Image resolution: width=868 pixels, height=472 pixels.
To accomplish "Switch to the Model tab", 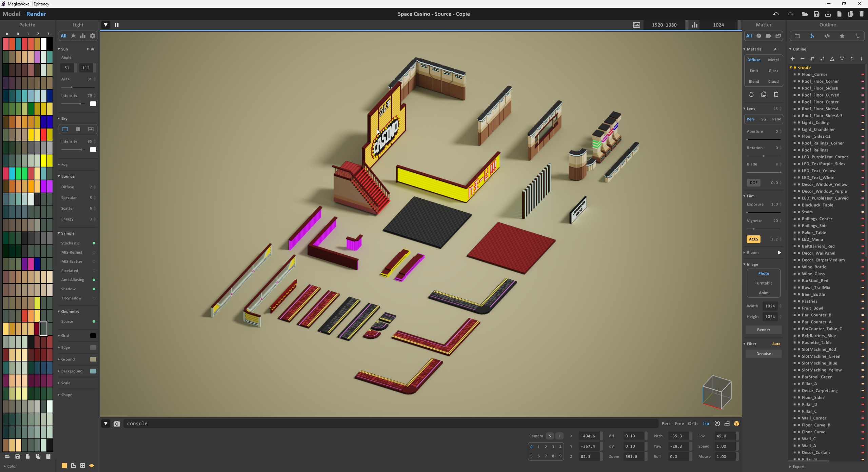I will [x=11, y=14].
